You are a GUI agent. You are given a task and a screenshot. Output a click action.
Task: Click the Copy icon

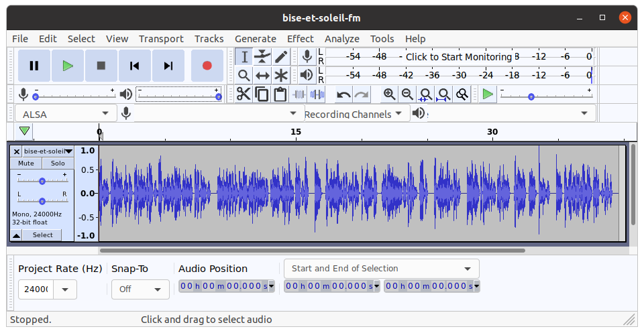pyautogui.click(x=262, y=94)
